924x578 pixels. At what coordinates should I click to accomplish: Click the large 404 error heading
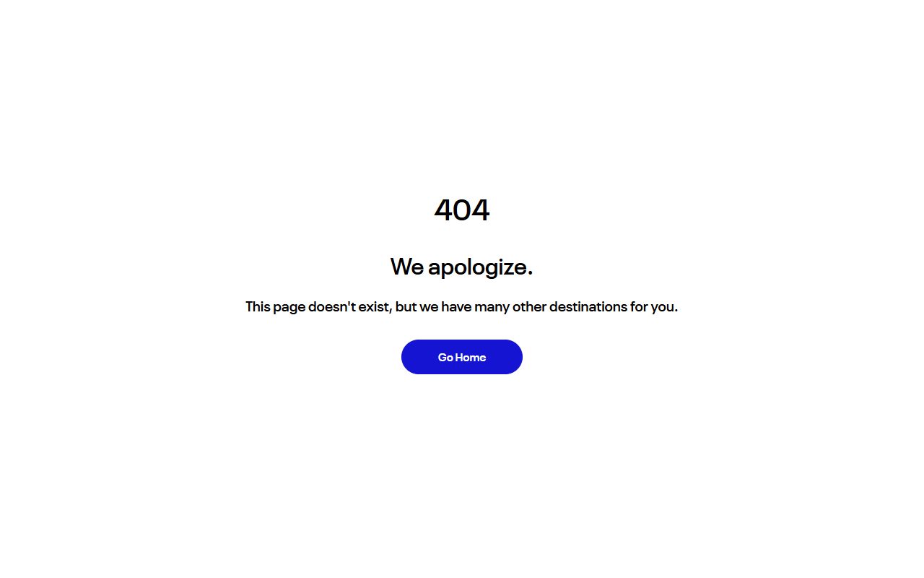click(462, 210)
